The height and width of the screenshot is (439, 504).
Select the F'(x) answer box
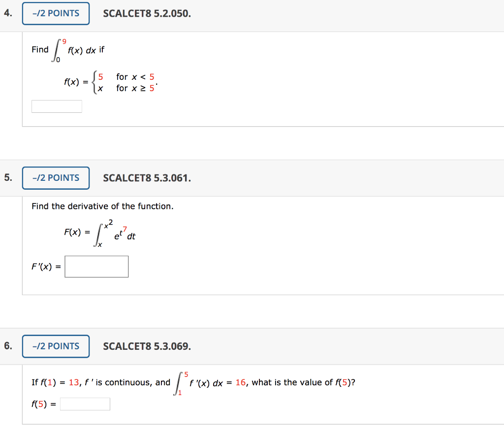pos(96,266)
